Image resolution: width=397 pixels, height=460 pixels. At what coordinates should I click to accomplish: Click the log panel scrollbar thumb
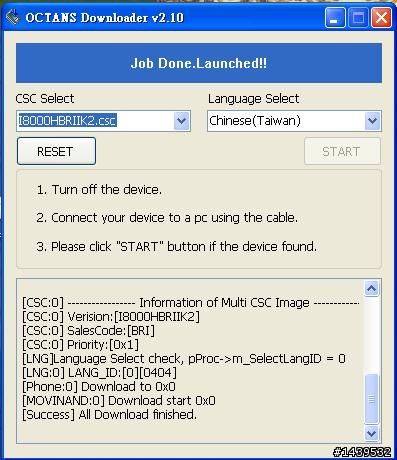point(371,399)
